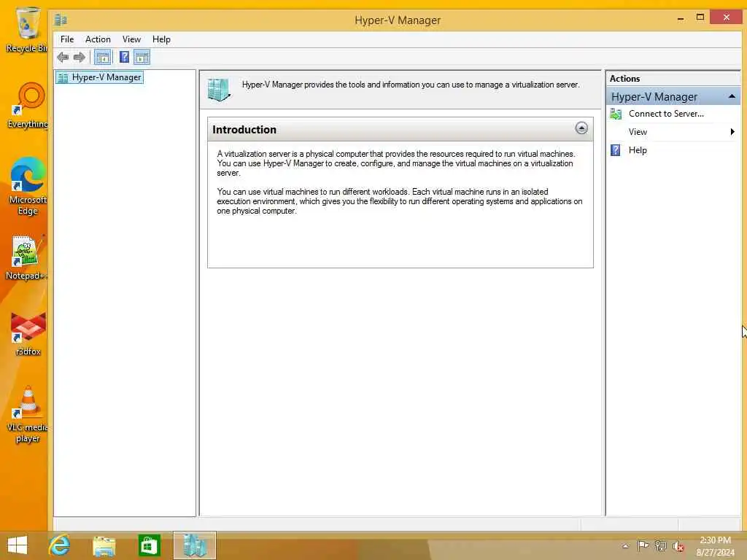
Task: Select the VLC media player shortcut
Action: click(28, 414)
